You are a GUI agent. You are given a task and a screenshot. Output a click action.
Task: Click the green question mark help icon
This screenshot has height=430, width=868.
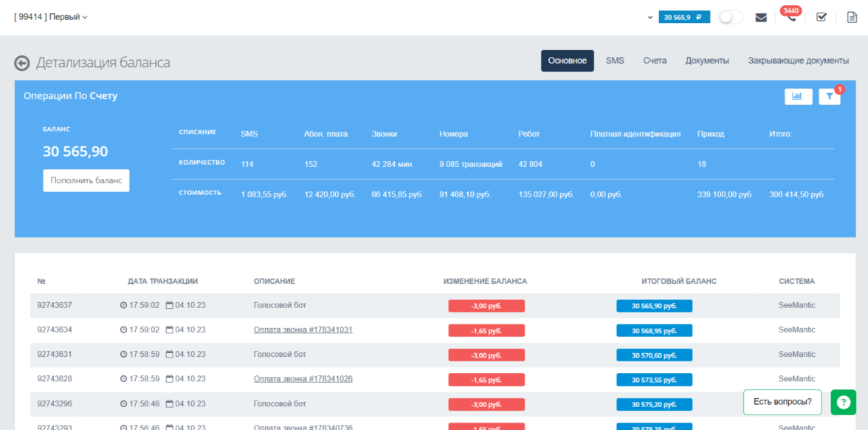coord(843,402)
